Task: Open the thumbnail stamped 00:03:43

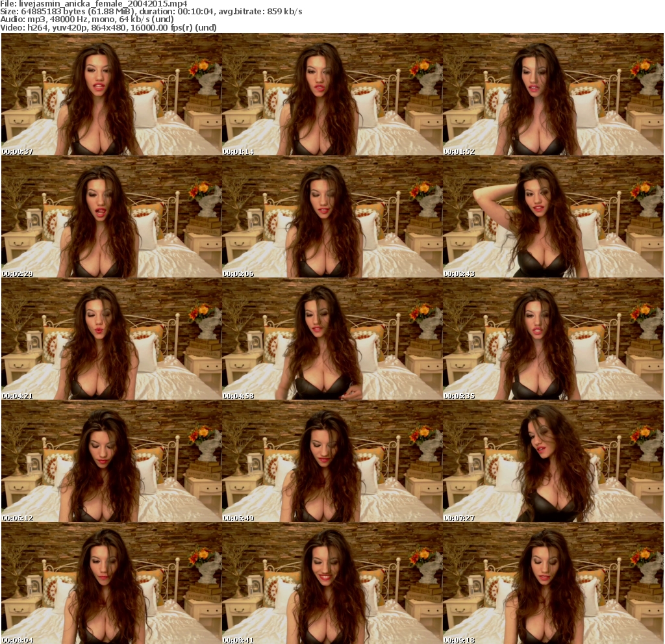Action: [x=553, y=216]
